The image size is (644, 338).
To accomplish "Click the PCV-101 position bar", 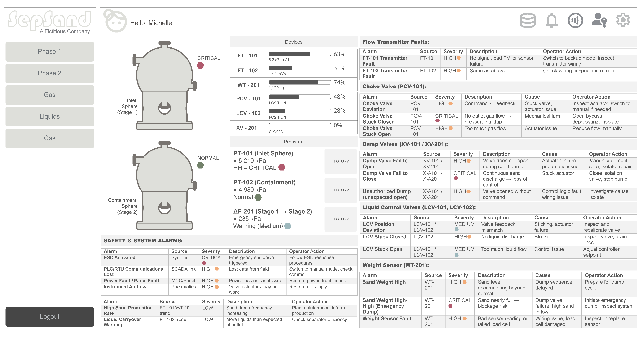I will [x=300, y=97].
